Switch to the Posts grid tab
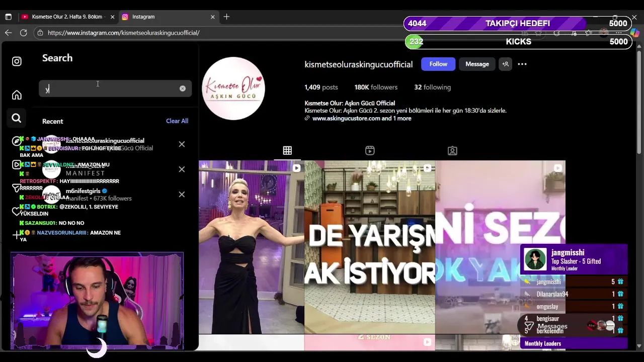Screen dimensions: 644x362 tap(287, 150)
